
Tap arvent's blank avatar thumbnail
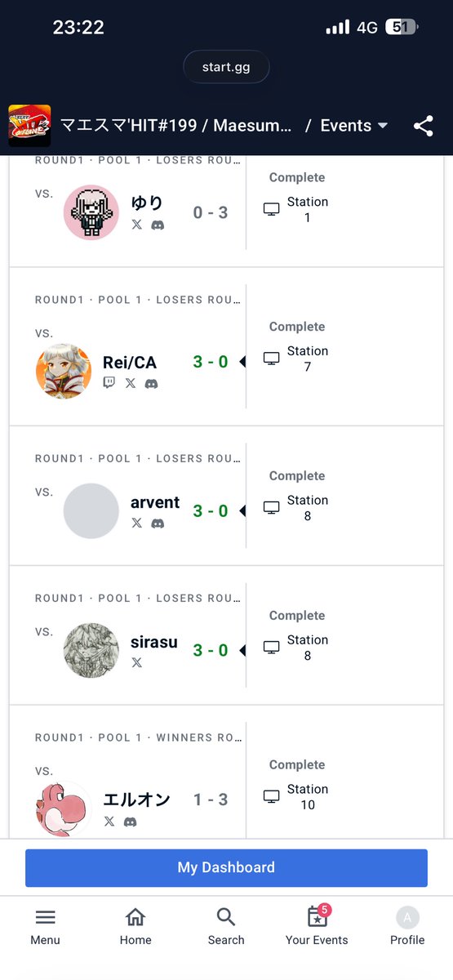[91, 511]
